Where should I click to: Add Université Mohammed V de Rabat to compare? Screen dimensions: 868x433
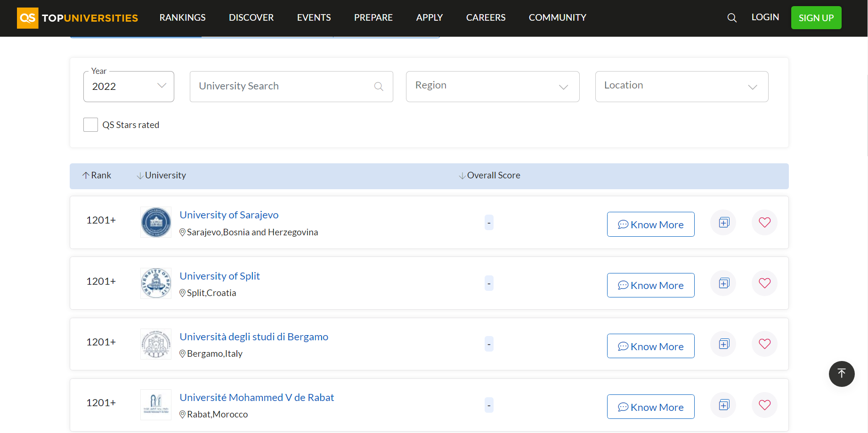point(723,405)
